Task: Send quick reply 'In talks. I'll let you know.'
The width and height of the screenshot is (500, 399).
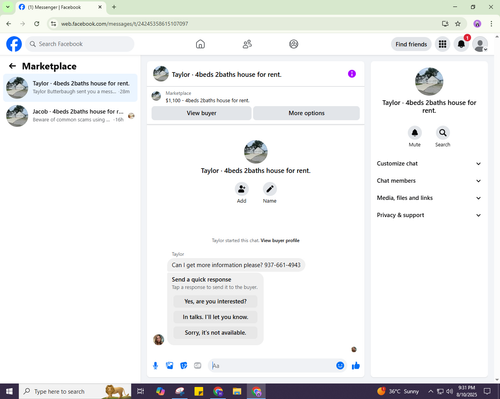Action: click(x=215, y=317)
